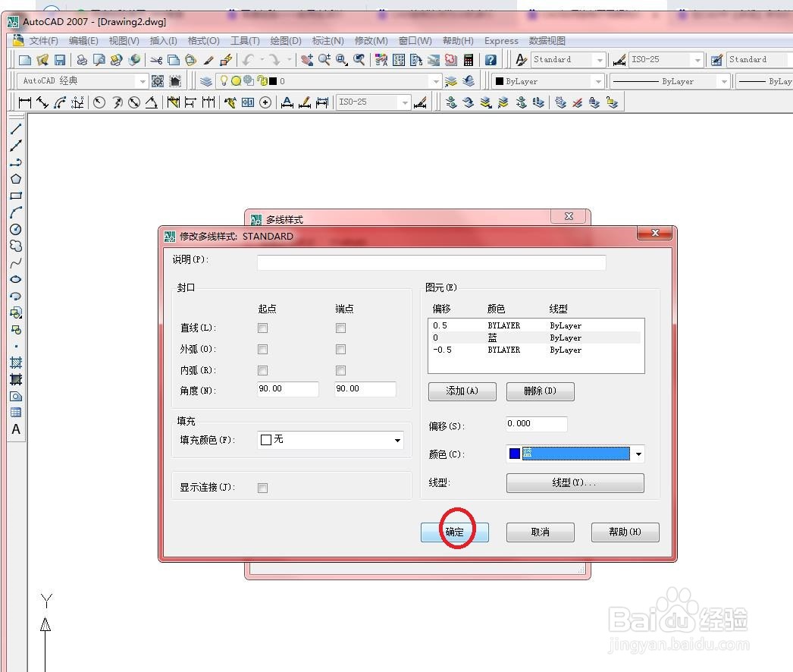Check Line cap end checkbox (直线 端点)
The image size is (793, 672).
[x=340, y=328]
